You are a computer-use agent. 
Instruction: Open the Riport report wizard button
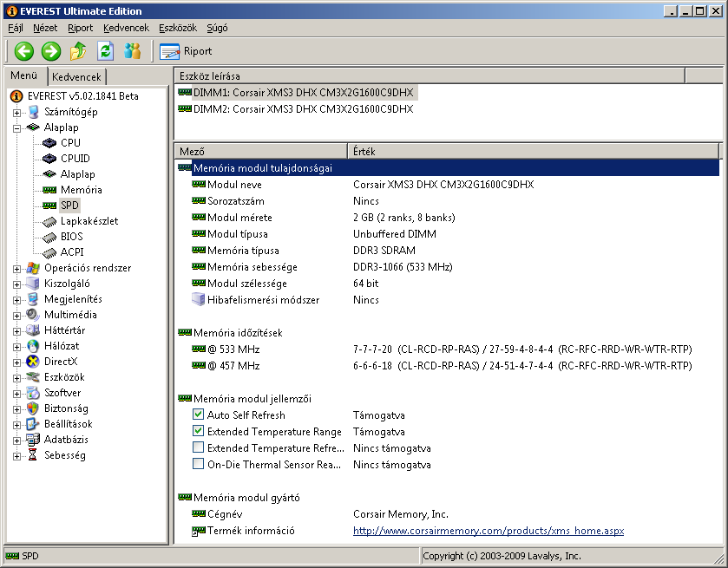[x=186, y=51]
